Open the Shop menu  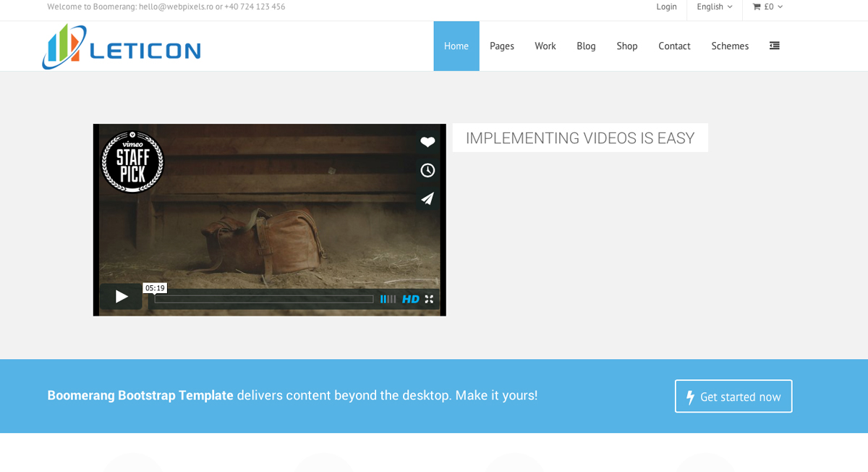pyautogui.click(x=627, y=46)
